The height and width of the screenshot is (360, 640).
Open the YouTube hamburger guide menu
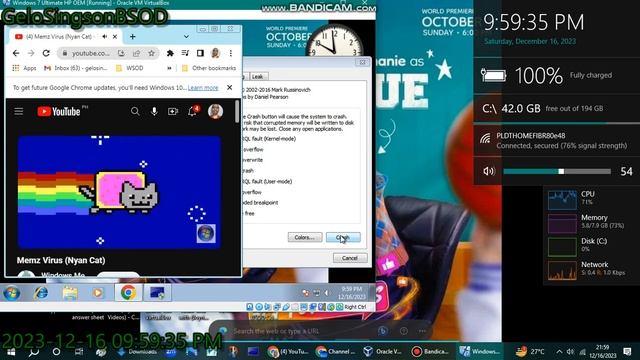[x=19, y=111]
